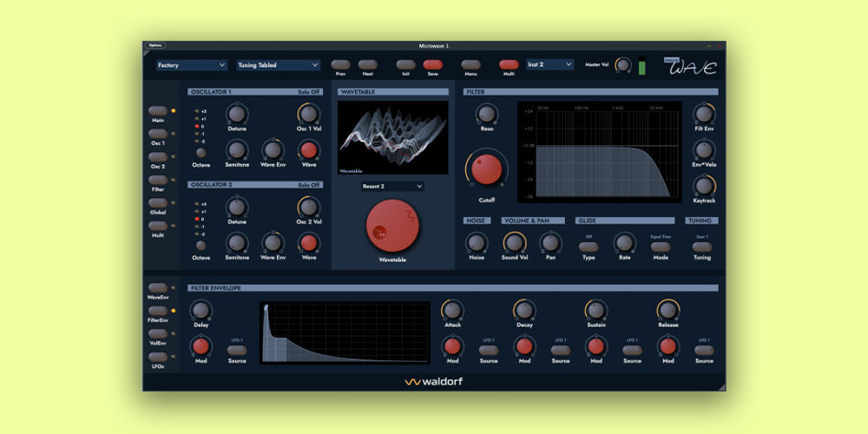868x434 pixels.
Task: Adjust the Master Vol knob
Action: (x=622, y=65)
